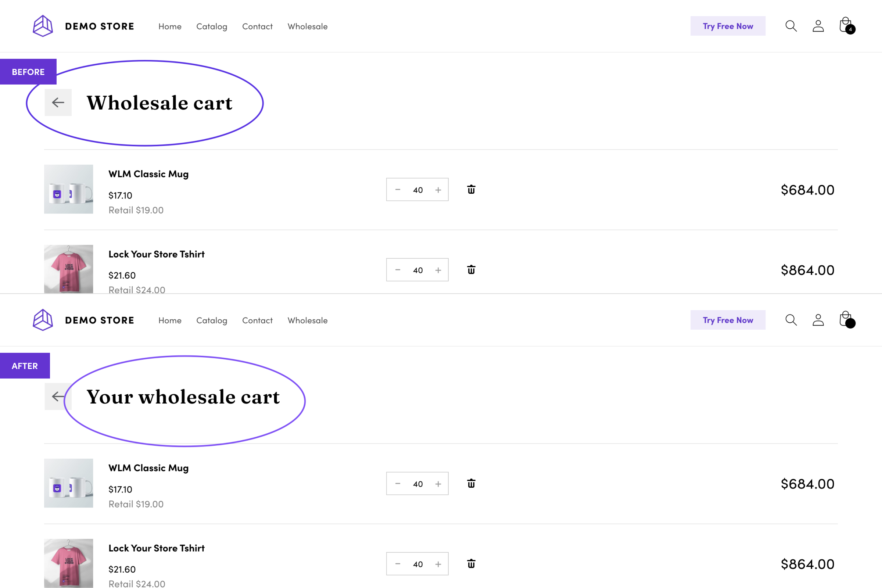This screenshot has width=882, height=588.
Task: Go to Wholesale in the top navigation
Action: click(308, 26)
